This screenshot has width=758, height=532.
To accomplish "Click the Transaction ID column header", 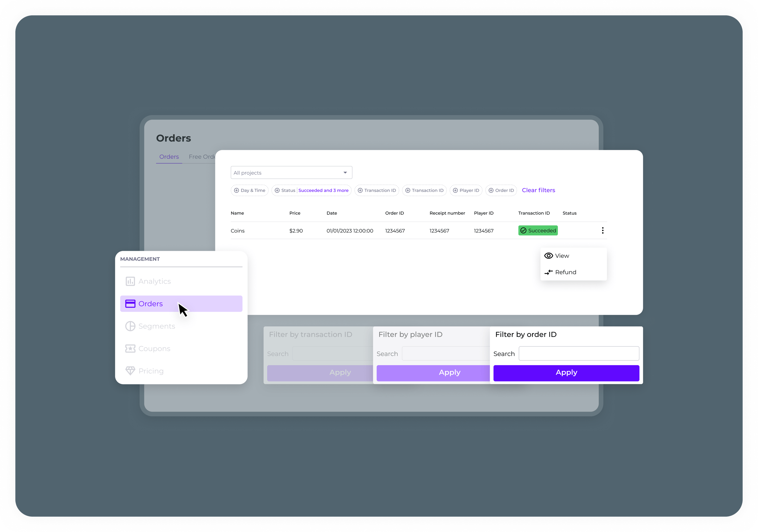I will [534, 213].
